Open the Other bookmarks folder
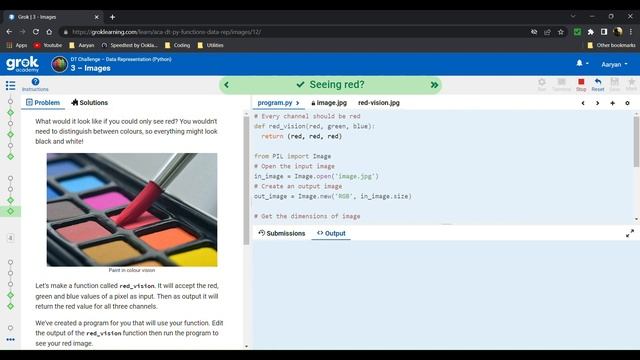 [x=611, y=45]
